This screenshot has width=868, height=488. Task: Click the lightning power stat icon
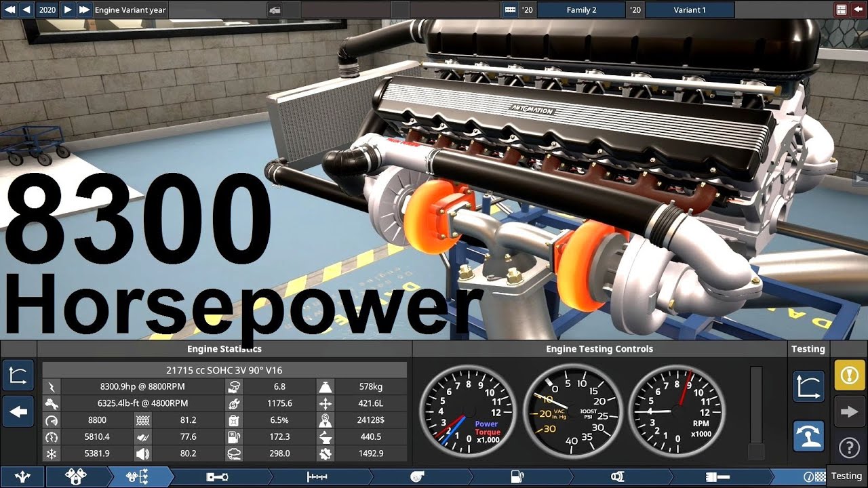[x=51, y=386]
